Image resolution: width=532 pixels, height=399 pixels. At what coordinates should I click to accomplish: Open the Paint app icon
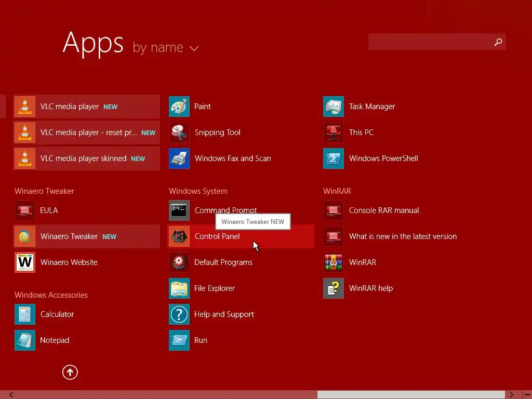coord(179,107)
